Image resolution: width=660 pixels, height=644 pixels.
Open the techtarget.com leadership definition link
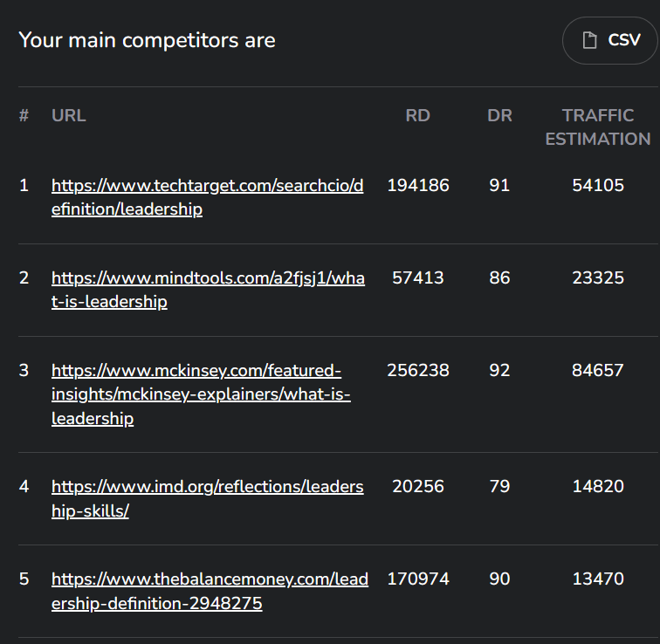pos(208,197)
